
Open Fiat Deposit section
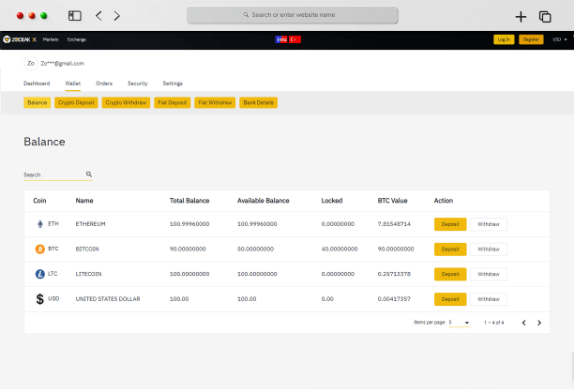(172, 103)
